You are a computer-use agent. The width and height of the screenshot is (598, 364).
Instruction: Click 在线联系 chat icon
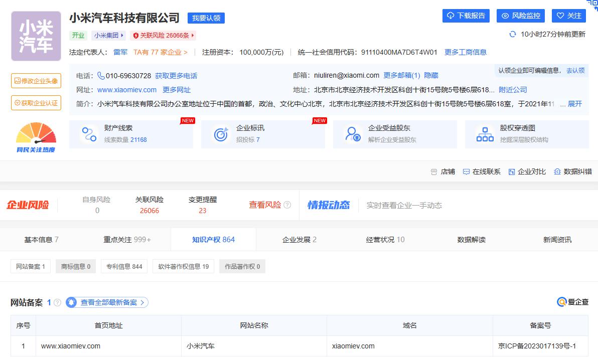[466, 172]
